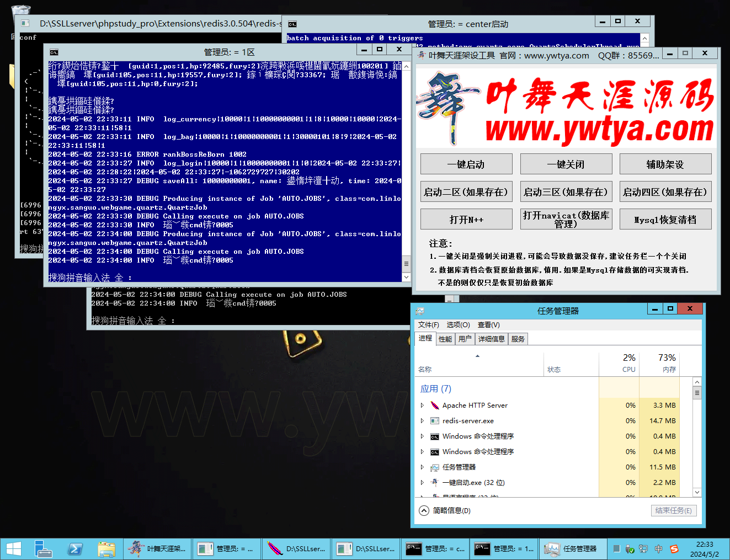
Task: Click the Task Manager scrollbar up arrow
Action: pos(697,382)
